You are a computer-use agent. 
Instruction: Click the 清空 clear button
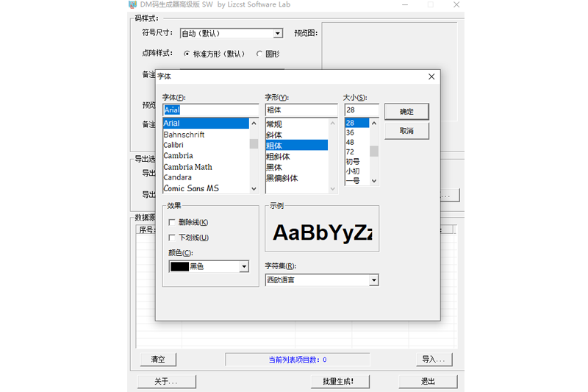pos(158,360)
